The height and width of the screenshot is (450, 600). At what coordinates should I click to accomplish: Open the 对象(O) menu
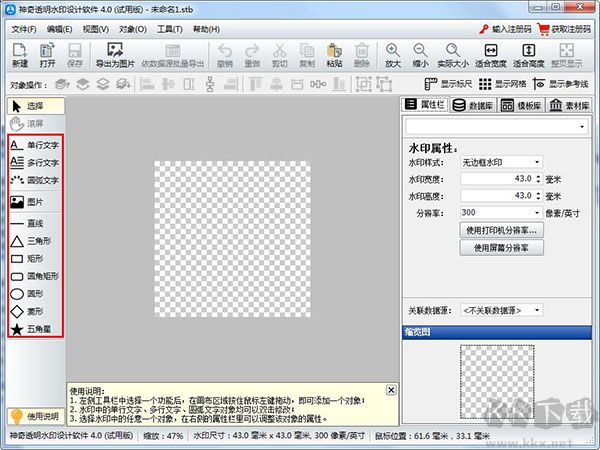point(134,30)
